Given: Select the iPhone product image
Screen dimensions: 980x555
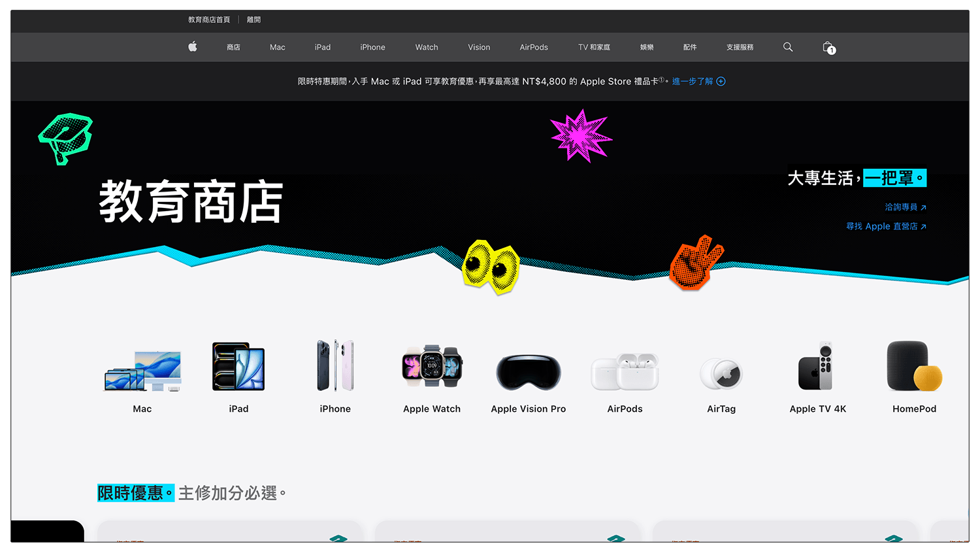Looking at the screenshot, I should tap(335, 365).
